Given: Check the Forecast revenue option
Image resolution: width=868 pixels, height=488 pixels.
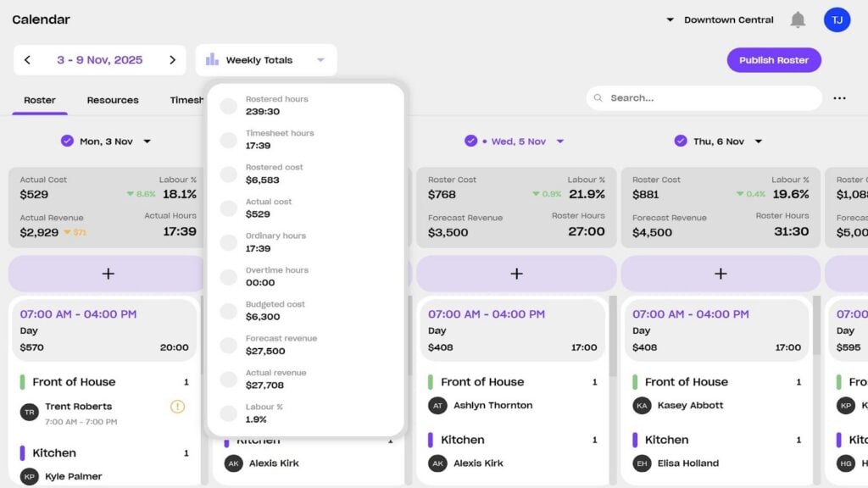Looking at the screenshot, I should pos(228,344).
